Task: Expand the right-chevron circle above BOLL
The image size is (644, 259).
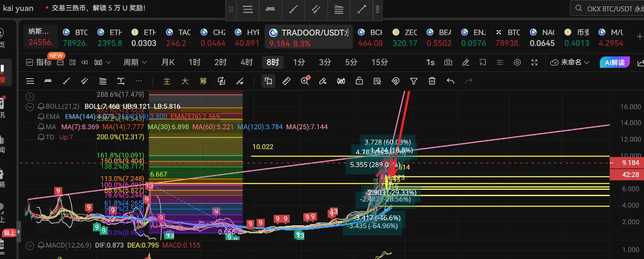Action: [30, 96]
